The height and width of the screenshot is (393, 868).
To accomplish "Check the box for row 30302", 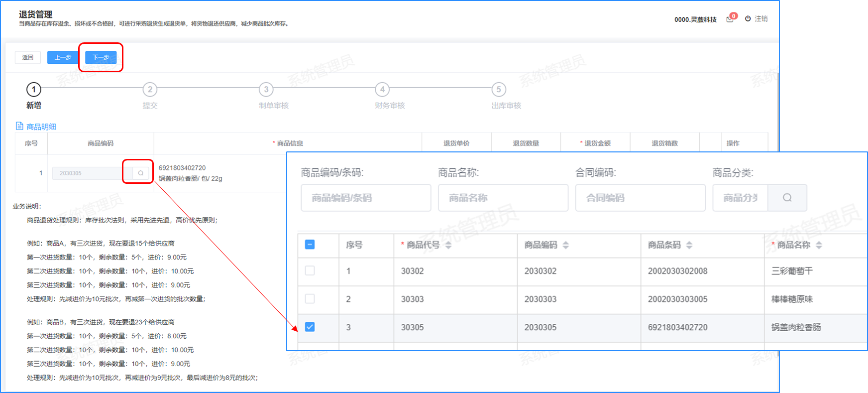I will [x=310, y=270].
